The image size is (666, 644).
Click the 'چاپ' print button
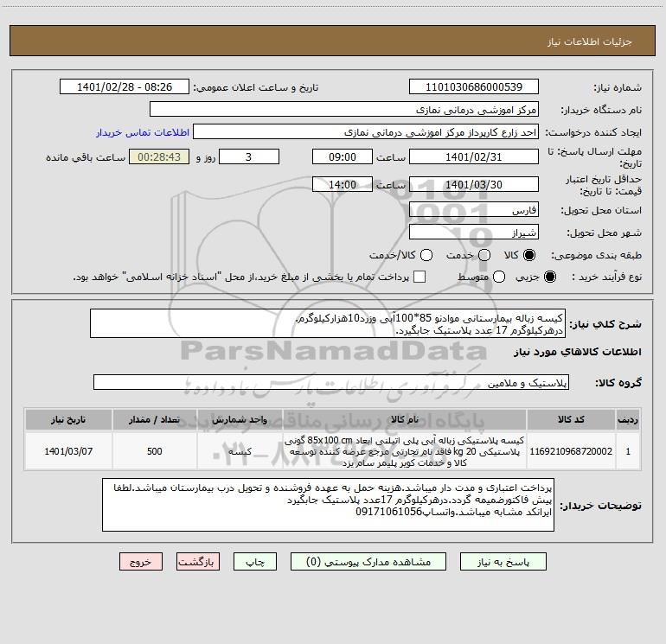pos(255,562)
